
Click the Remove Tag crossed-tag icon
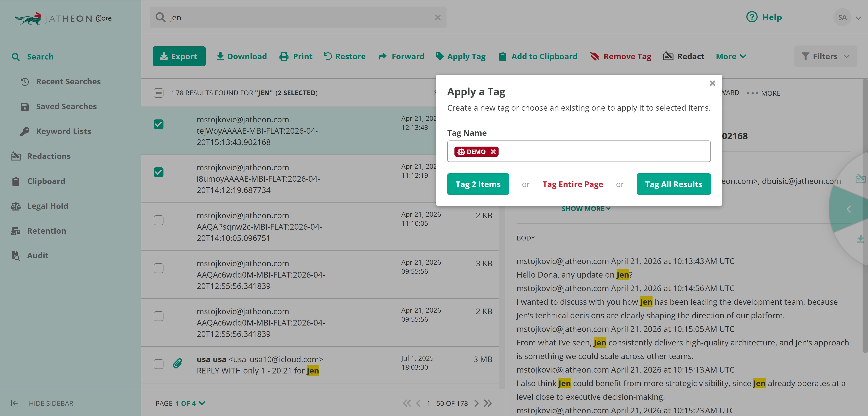coord(595,56)
